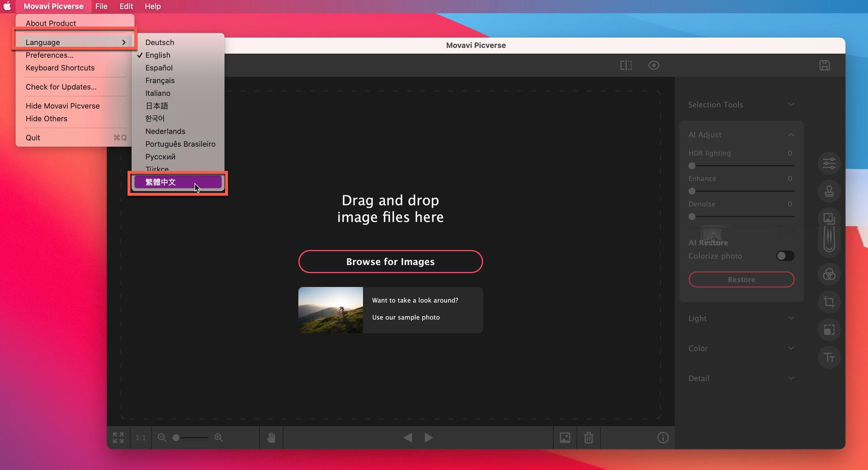Click the Movavi Picverse menu bar item

point(53,6)
